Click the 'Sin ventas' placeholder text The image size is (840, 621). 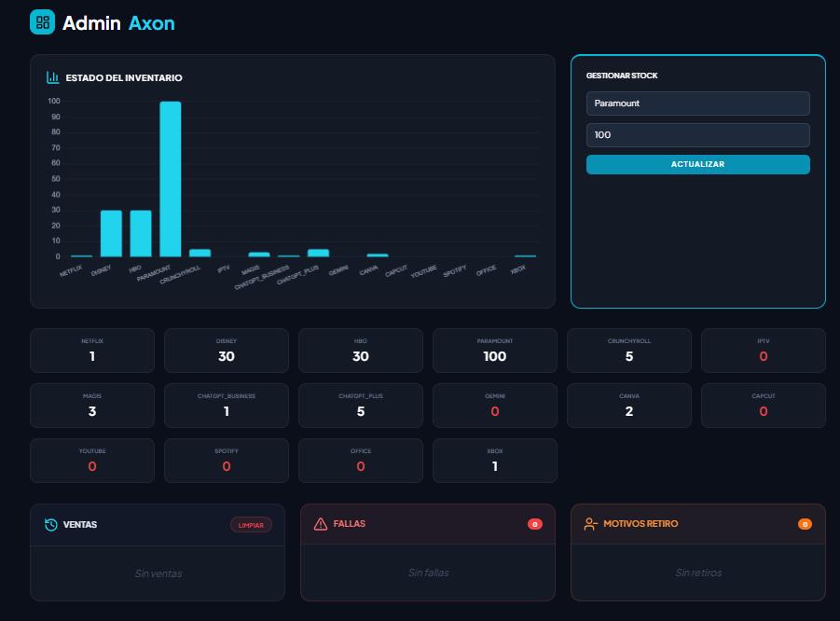pos(158,573)
